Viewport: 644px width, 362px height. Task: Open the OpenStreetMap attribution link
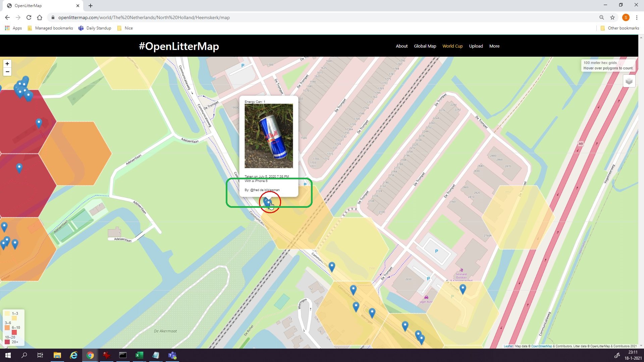point(541,346)
